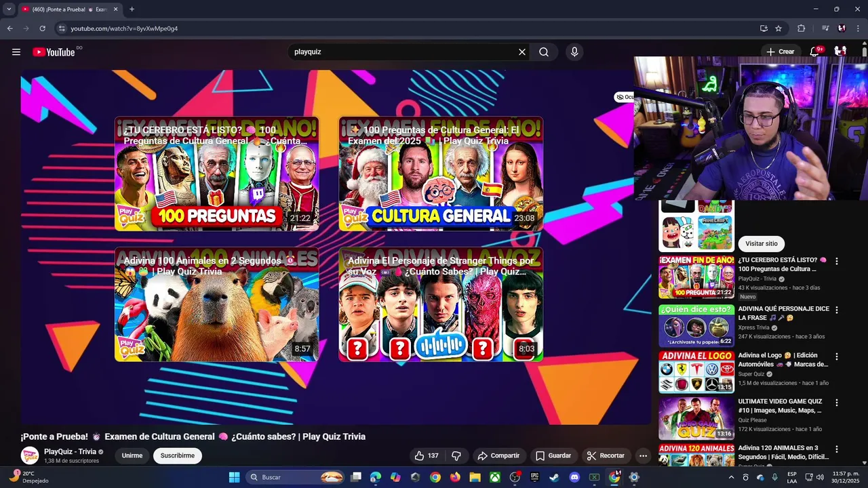Click the Recortar clip button
The height and width of the screenshot is (488, 868).
pos(606,455)
